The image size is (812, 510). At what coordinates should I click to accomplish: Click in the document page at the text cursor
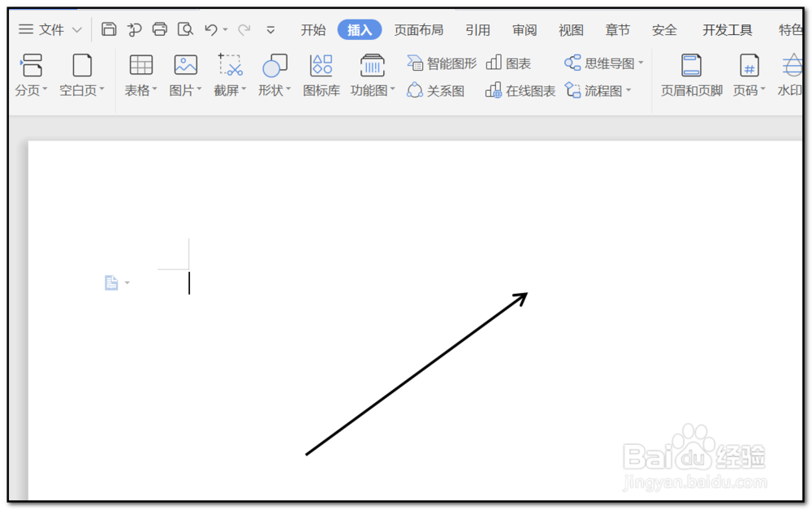(x=189, y=283)
